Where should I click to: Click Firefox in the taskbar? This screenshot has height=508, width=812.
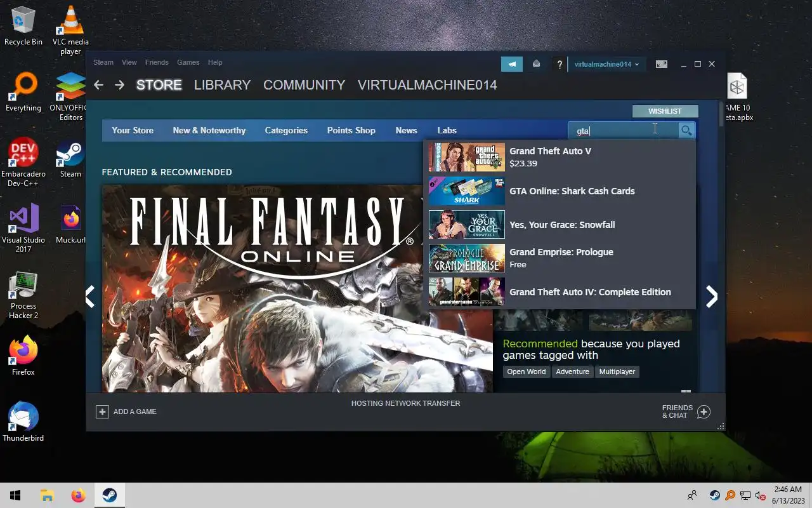(x=78, y=495)
